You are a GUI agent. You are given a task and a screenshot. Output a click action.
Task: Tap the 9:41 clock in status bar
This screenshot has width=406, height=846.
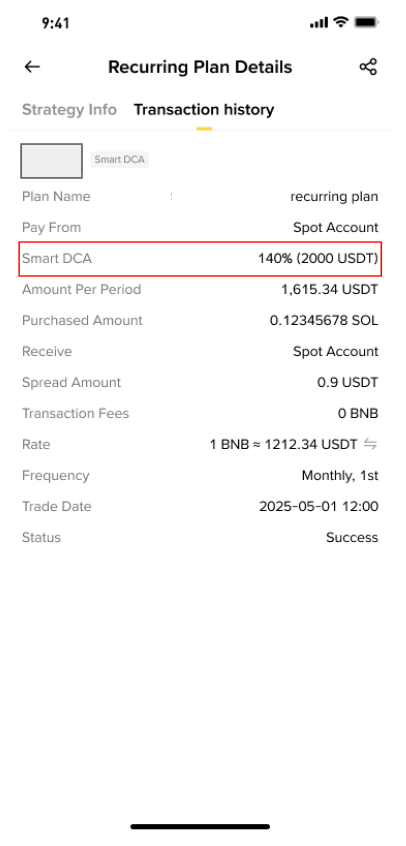point(56,23)
